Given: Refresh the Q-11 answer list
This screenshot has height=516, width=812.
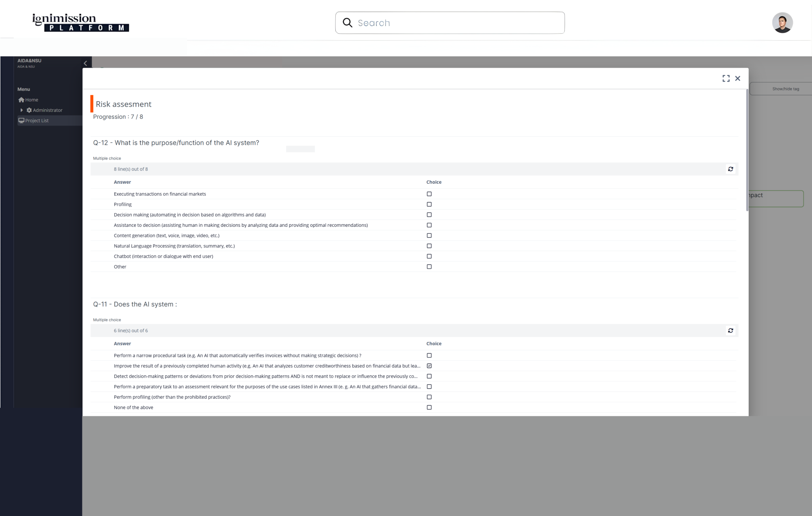Looking at the screenshot, I should click(730, 331).
